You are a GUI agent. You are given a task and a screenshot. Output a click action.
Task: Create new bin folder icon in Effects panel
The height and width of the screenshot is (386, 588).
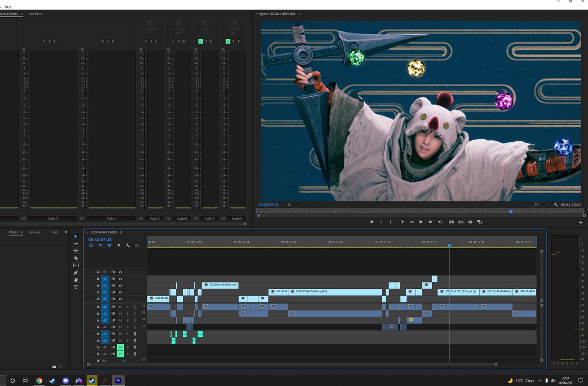point(54,366)
